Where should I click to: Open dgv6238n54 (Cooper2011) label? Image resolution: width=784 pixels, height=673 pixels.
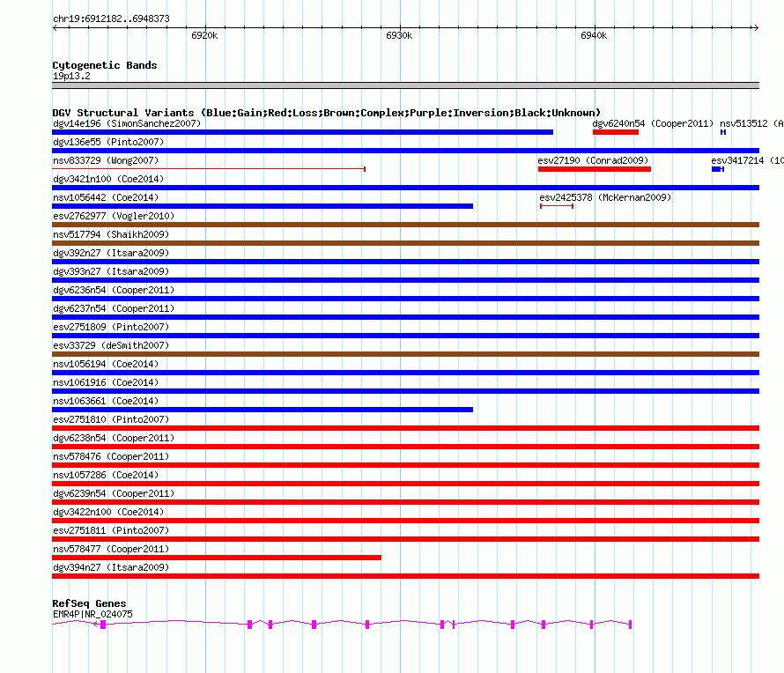coord(114,438)
